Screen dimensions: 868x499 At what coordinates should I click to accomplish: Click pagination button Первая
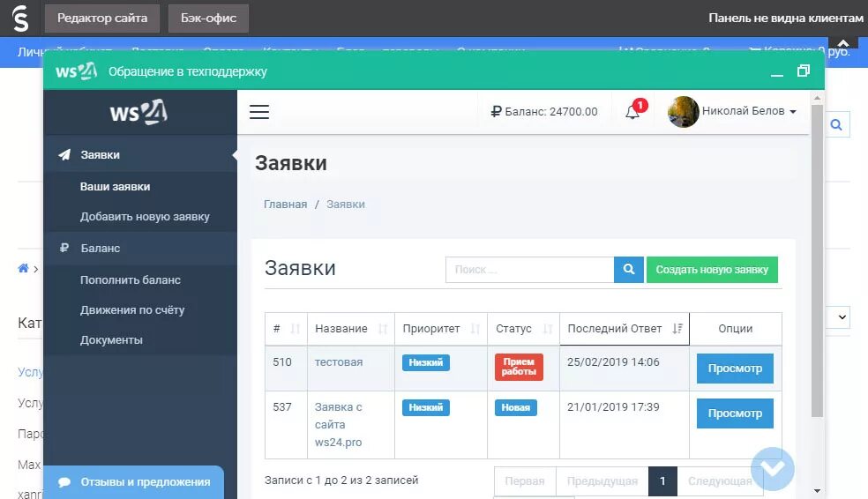point(525,481)
